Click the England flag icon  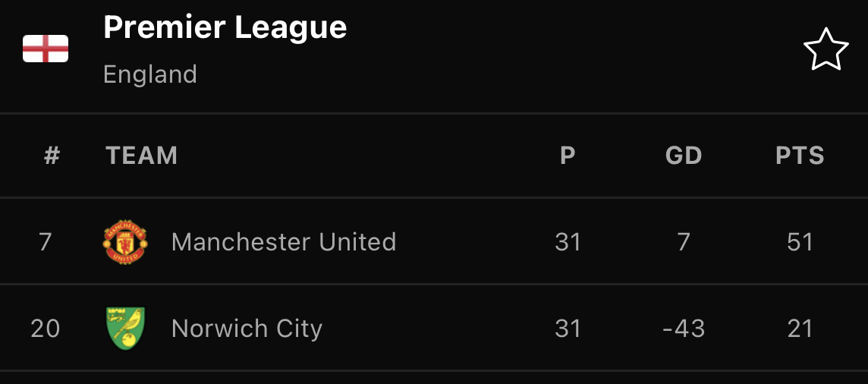pos(46,49)
